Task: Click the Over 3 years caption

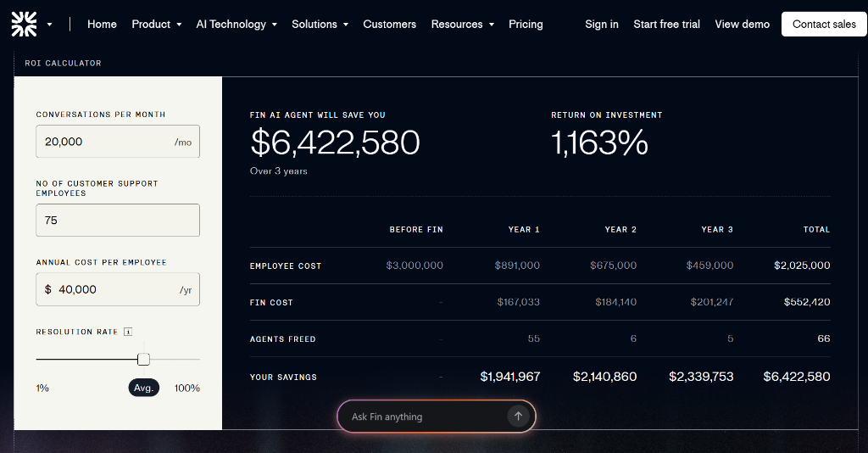Action: click(x=278, y=171)
